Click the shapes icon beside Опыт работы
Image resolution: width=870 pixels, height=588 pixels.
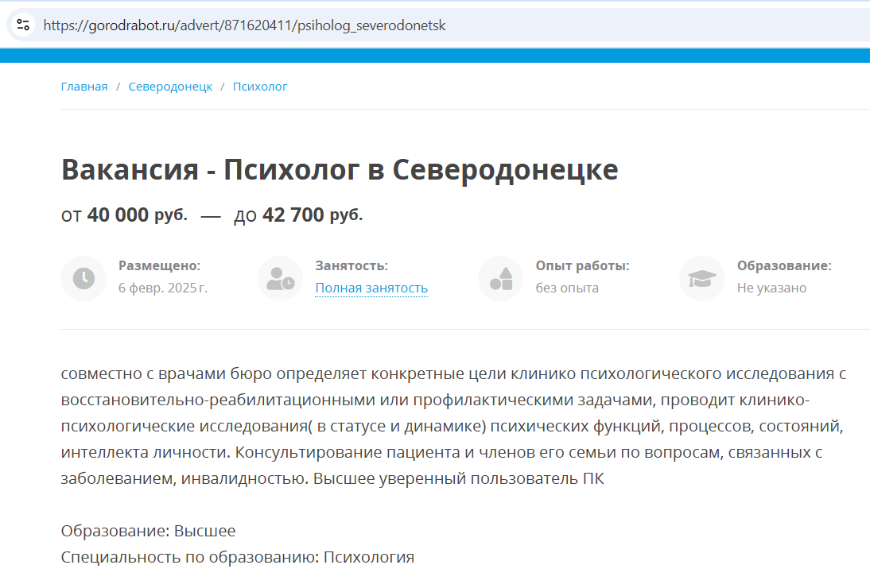tap(501, 278)
